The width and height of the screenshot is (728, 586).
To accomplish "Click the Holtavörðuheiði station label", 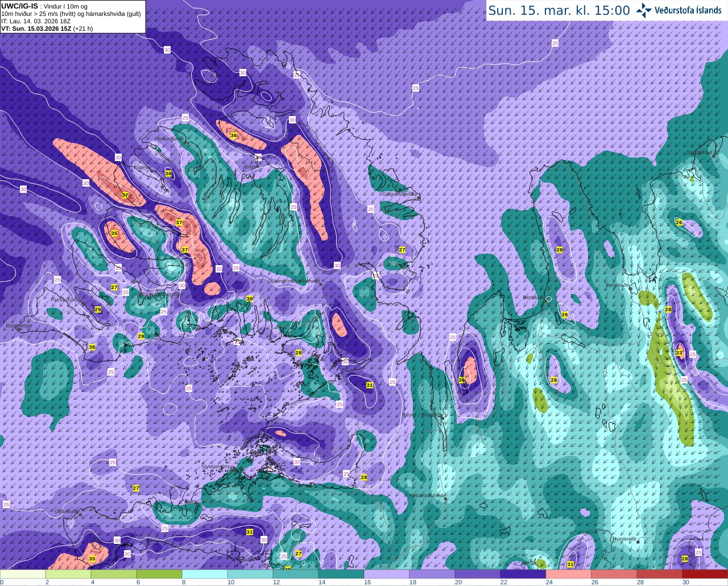I will click(x=427, y=496).
